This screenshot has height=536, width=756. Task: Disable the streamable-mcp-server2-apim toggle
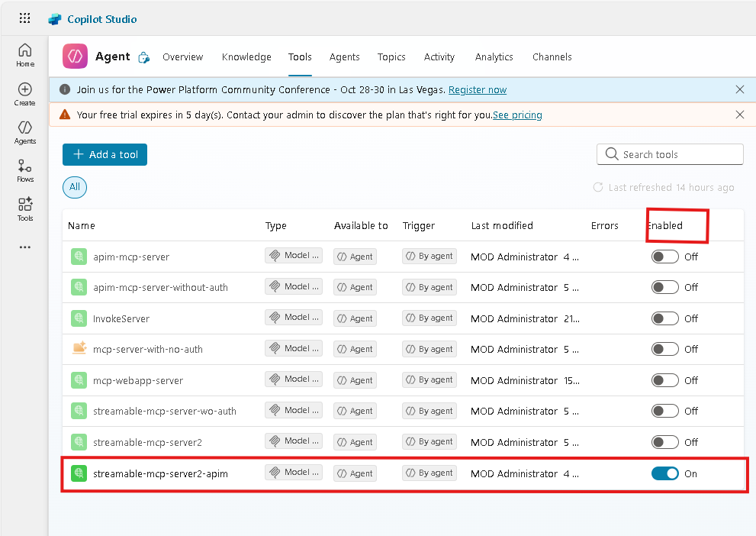(x=664, y=473)
